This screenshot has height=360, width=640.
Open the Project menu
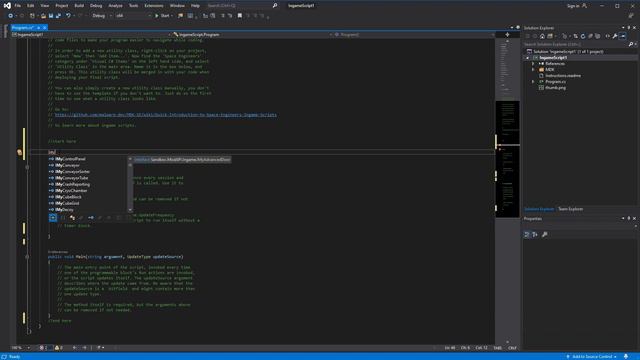pos(62,6)
